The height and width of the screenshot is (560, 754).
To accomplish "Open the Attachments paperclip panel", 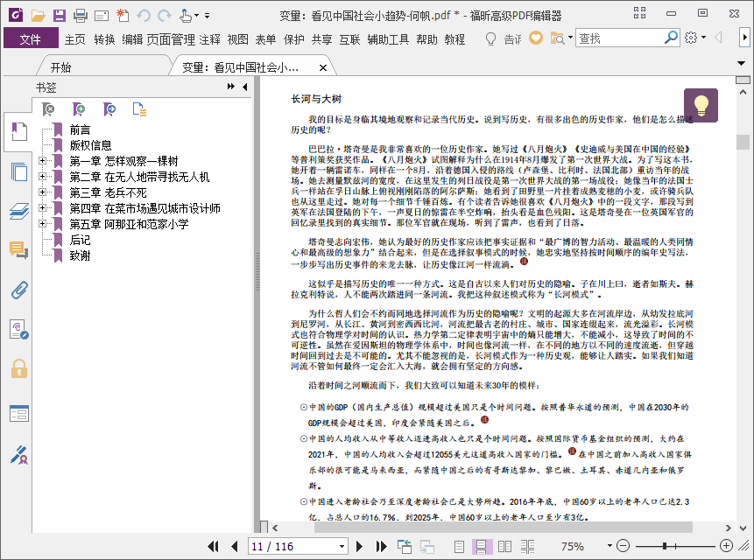I will click(x=18, y=290).
